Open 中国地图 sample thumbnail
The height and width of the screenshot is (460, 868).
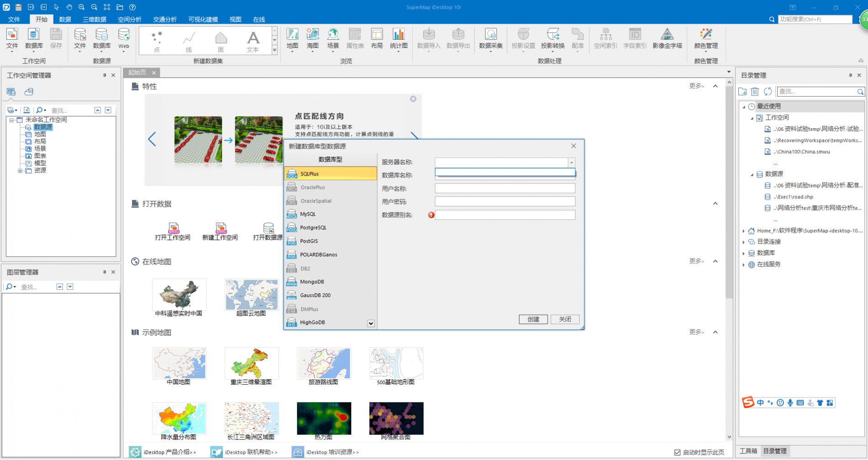click(179, 364)
